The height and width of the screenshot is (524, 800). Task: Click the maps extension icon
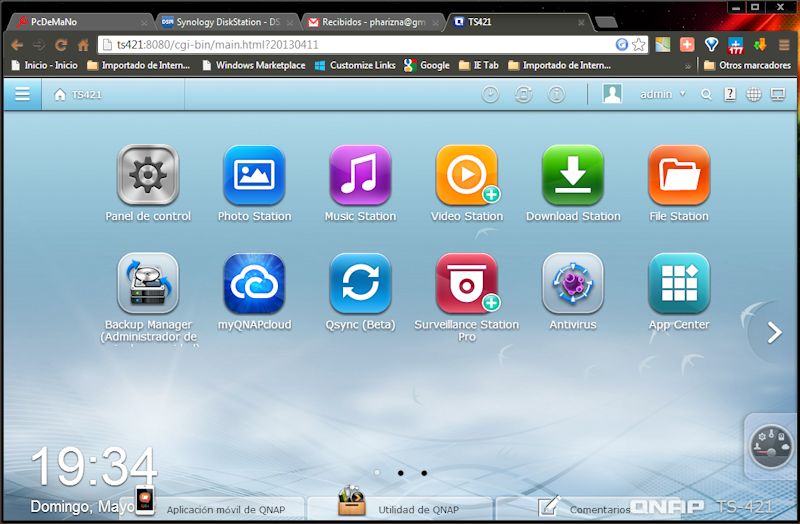coord(663,45)
